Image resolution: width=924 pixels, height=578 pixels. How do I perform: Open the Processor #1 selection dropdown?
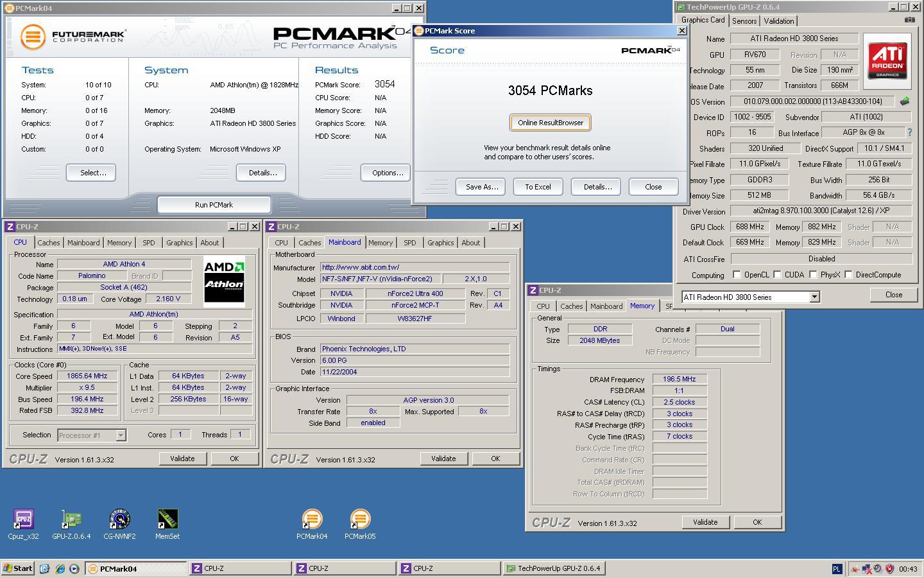pos(121,435)
